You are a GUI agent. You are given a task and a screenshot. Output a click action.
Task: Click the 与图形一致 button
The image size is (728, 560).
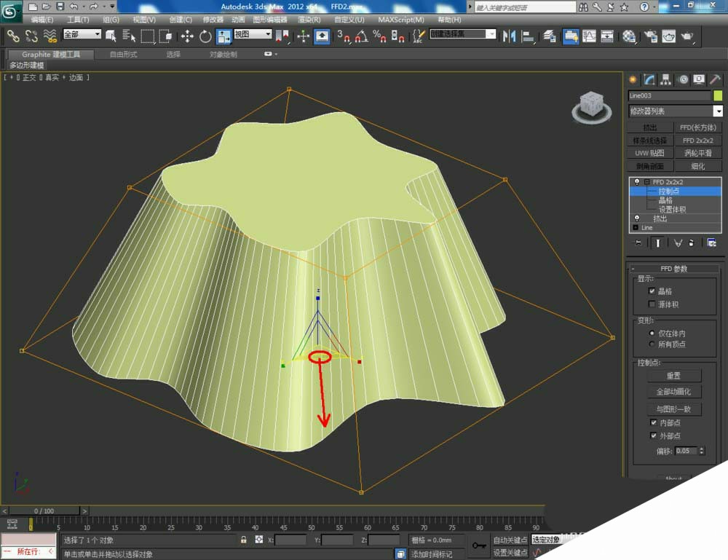pyautogui.click(x=676, y=409)
